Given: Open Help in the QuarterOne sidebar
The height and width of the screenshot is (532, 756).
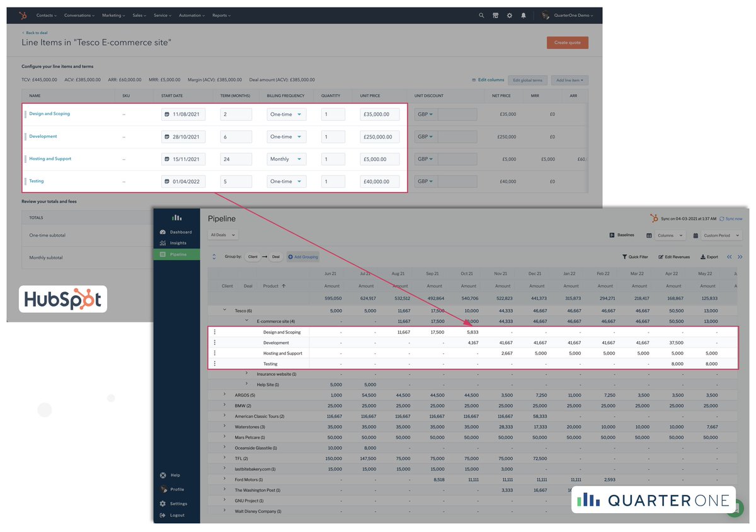Looking at the screenshot, I should pos(170,475).
